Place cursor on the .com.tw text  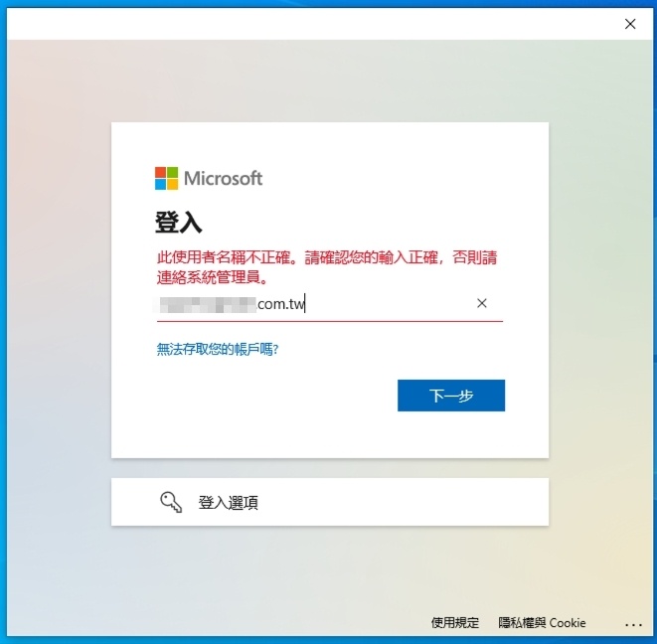point(280,304)
